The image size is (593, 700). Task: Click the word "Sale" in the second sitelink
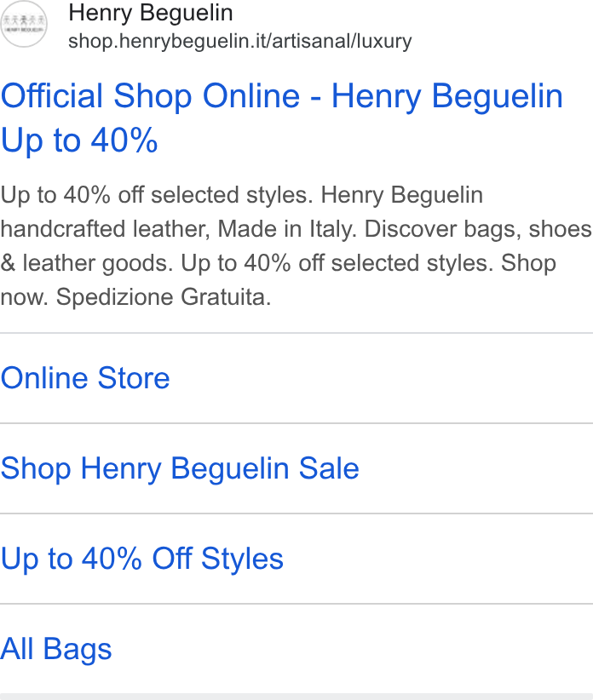point(329,468)
